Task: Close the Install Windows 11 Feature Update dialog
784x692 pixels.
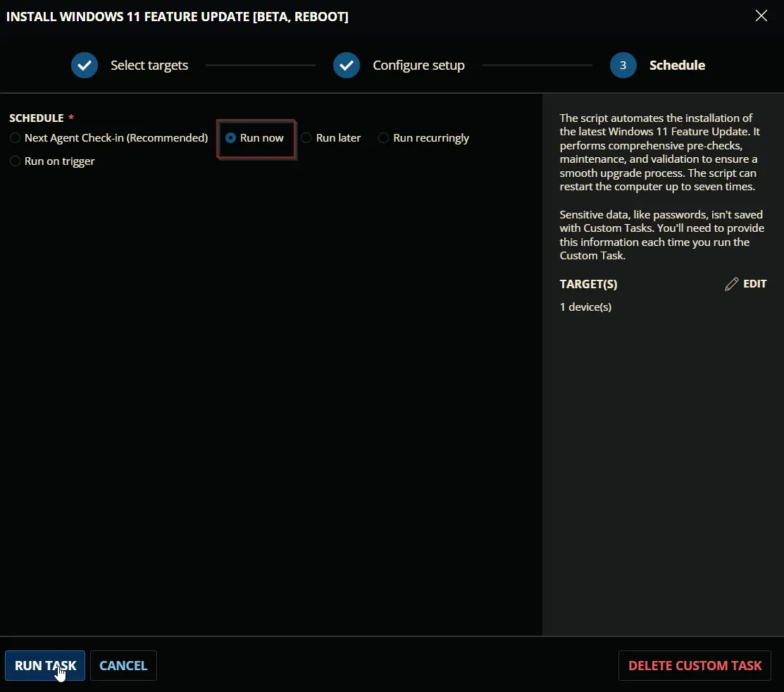Action: click(x=761, y=16)
